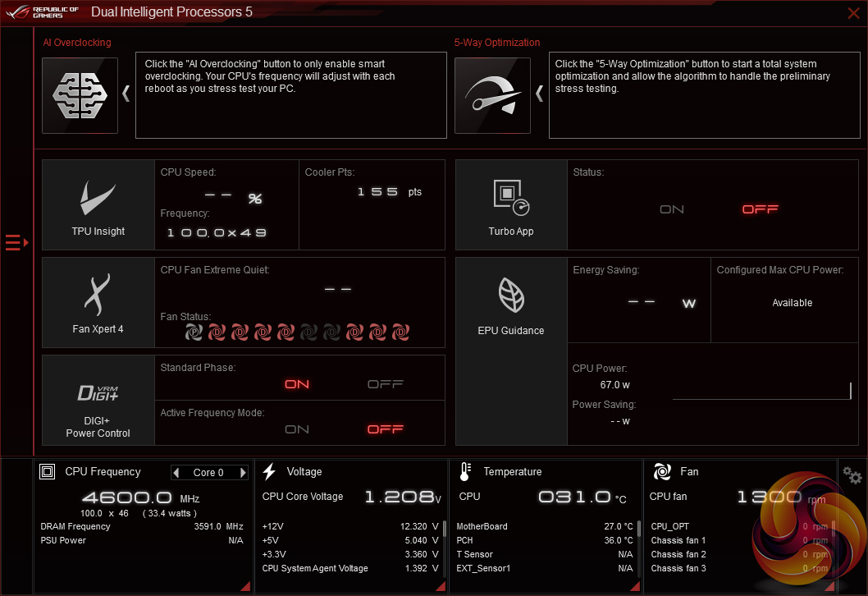Set Standard Phase to OFF
The height and width of the screenshot is (596, 868).
point(385,384)
